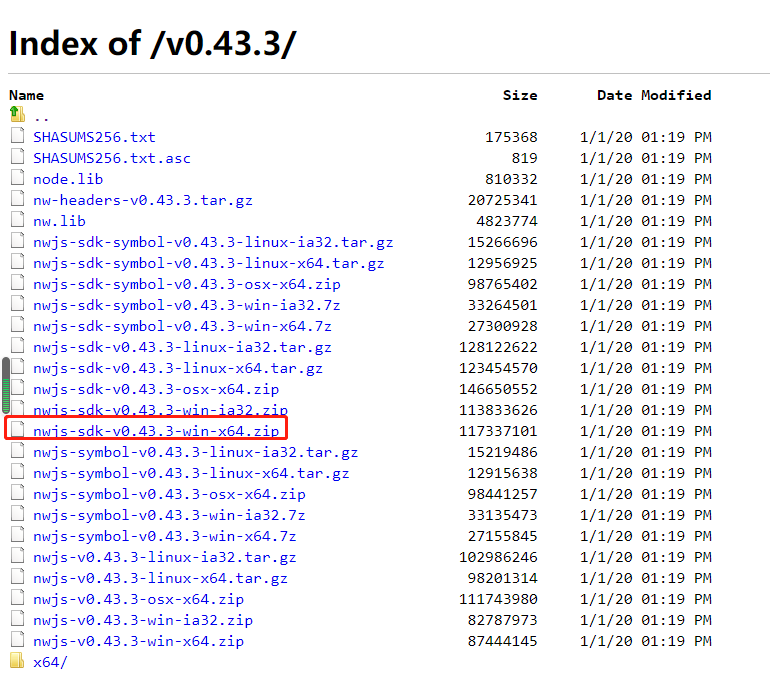The width and height of the screenshot is (770, 696).
Task: Click file icon beside nwjs-sdk-symbol-v0.43.3-linux-x64.tar.gz
Action: click(18, 261)
